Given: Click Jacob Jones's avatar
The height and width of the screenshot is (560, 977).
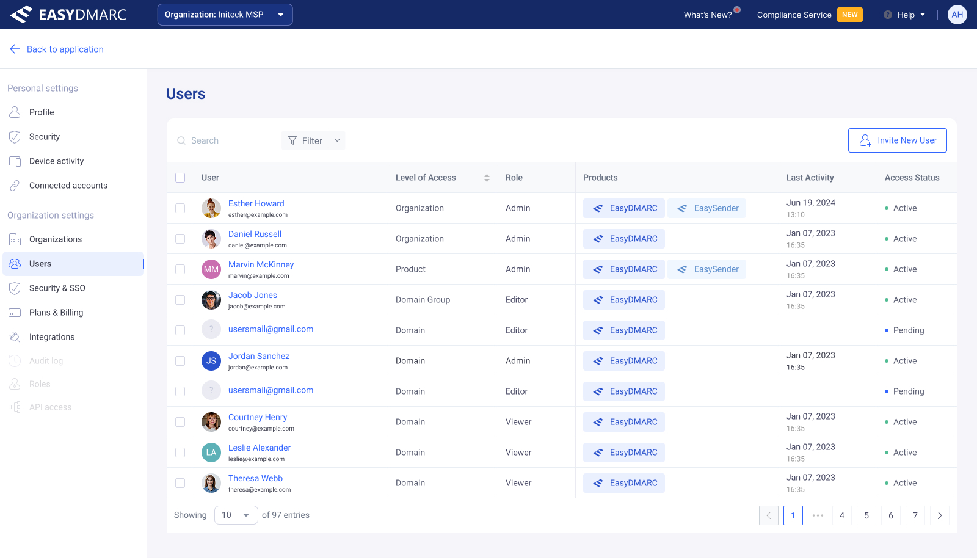Looking at the screenshot, I should click(211, 300).
